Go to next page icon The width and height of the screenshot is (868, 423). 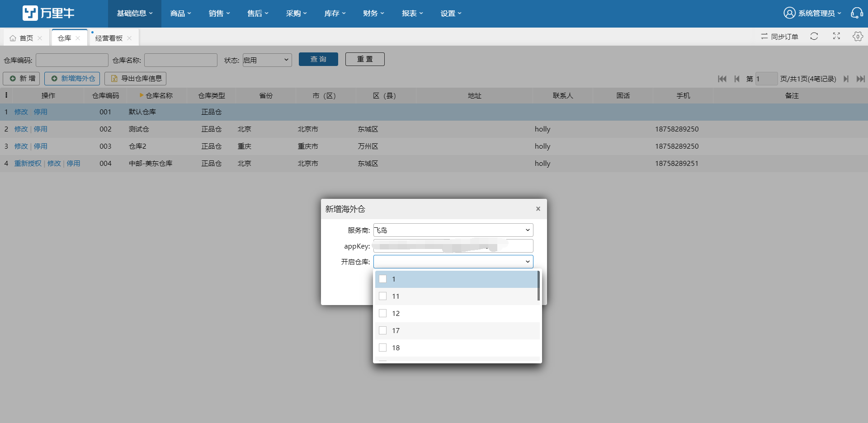[846, 79]
